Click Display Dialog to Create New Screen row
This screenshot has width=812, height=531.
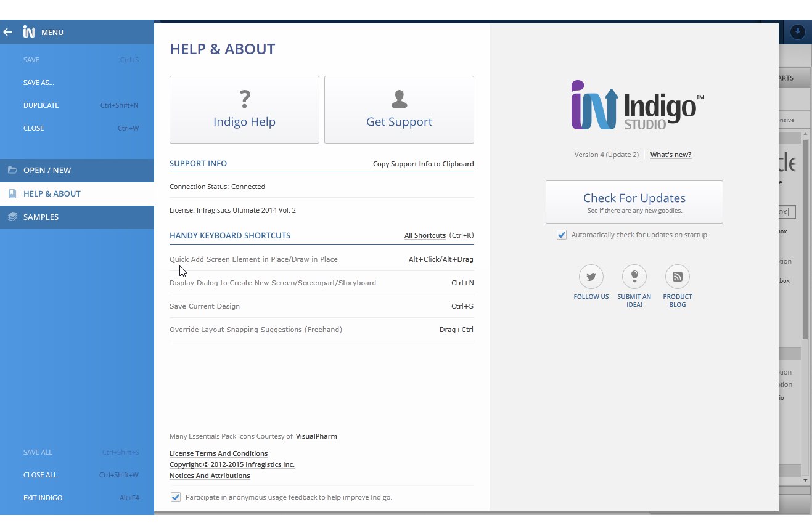322,283
